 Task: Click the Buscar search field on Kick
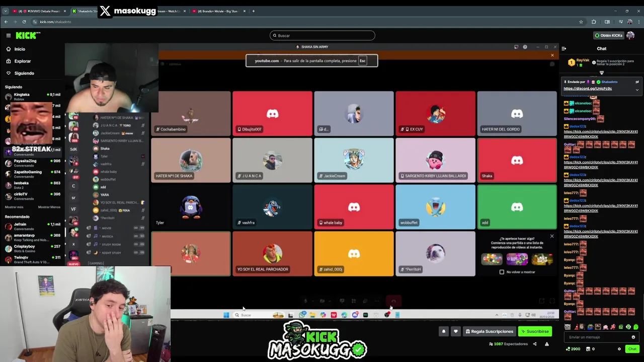point(323,36)
